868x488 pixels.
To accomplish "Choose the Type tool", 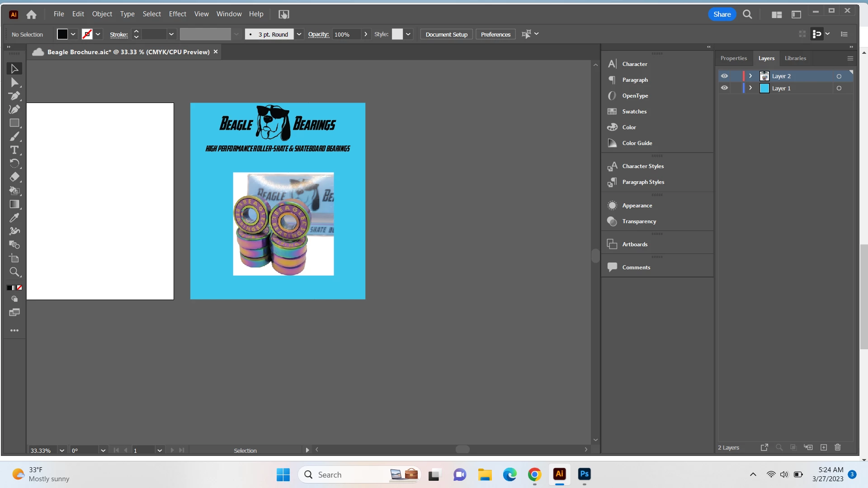I will pyautogui.click(x=14, y=150).
